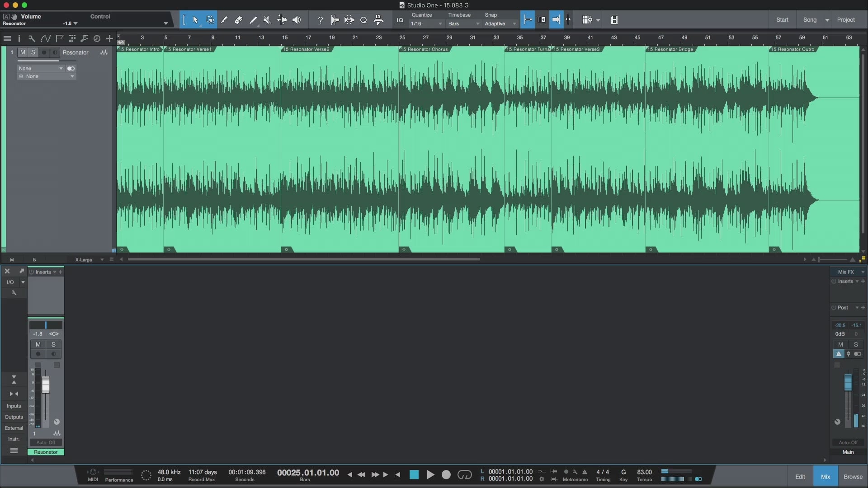Click the Quantize Q icon

coord(363,20)
